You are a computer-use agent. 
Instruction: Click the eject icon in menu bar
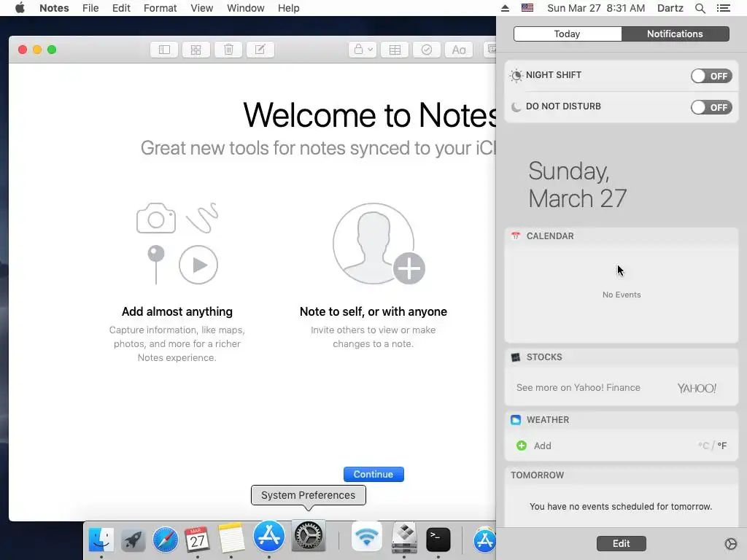pyautogui.click(x=505, y=8)
